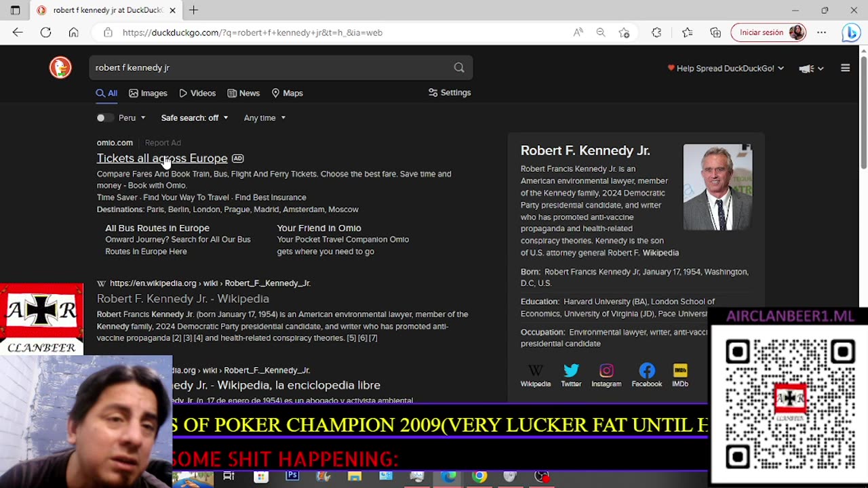Click the omio.com ad domain text
The width and height of the screenshot is (868, 488).
(115, 143)
